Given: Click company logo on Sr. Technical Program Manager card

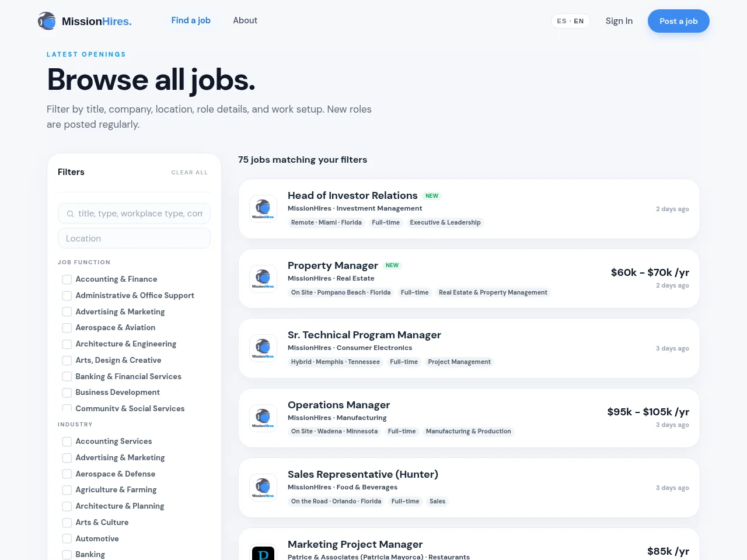Looking at the screenshot, I should pos(263,348).
